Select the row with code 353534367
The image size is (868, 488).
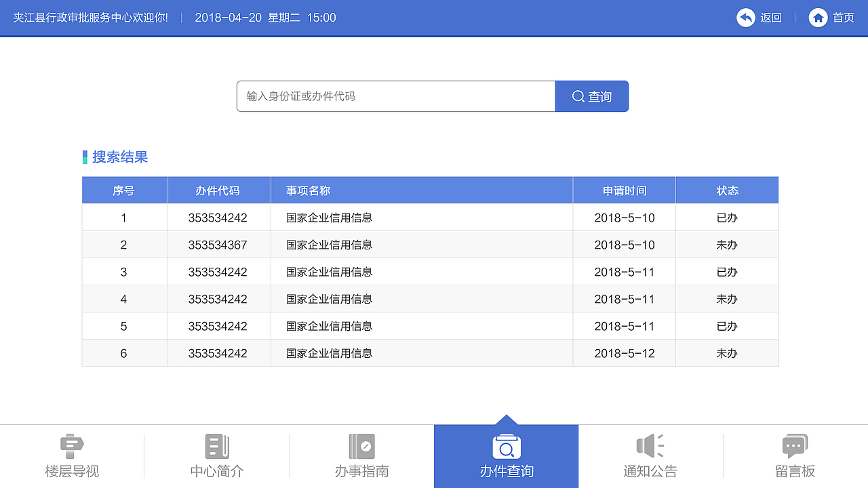click(430, 245)
